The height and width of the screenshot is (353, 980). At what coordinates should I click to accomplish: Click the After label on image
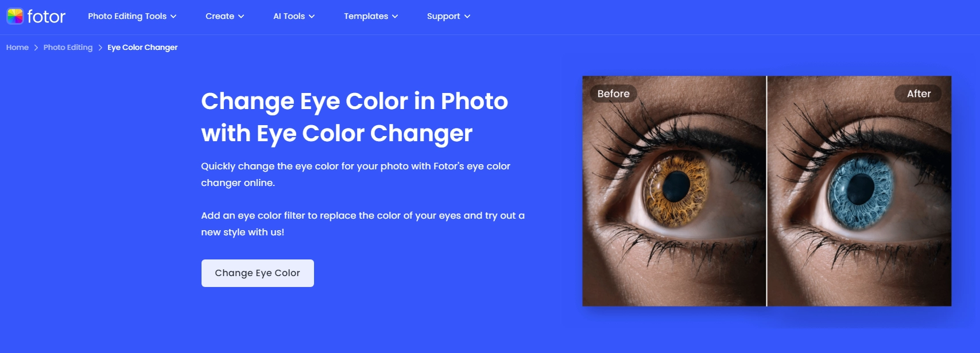tap(919, 94)
